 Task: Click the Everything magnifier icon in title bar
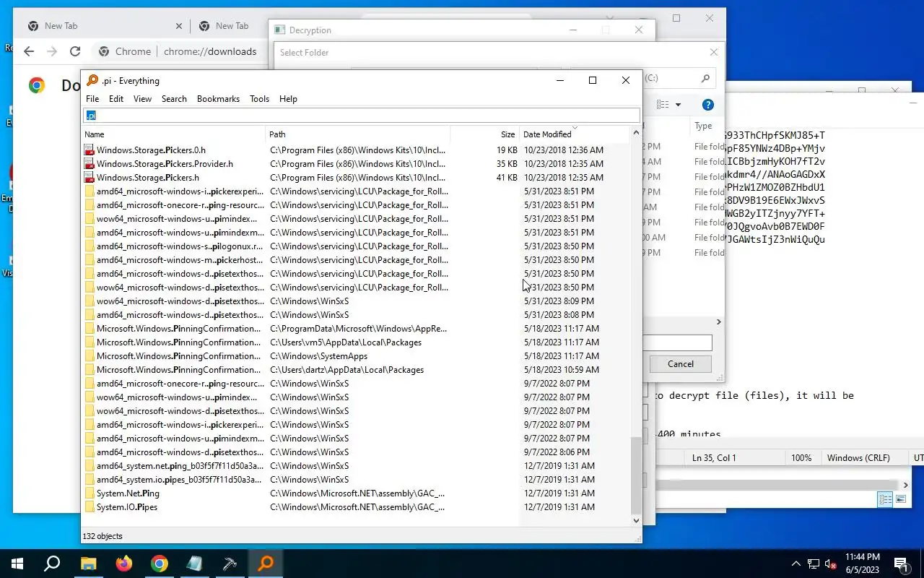click(x=92, y=80)
